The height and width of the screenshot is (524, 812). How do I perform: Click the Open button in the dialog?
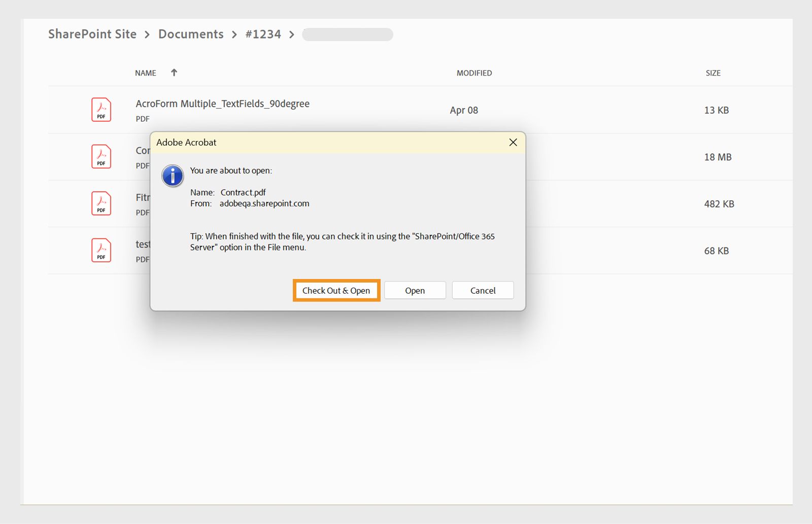point(415,290)
